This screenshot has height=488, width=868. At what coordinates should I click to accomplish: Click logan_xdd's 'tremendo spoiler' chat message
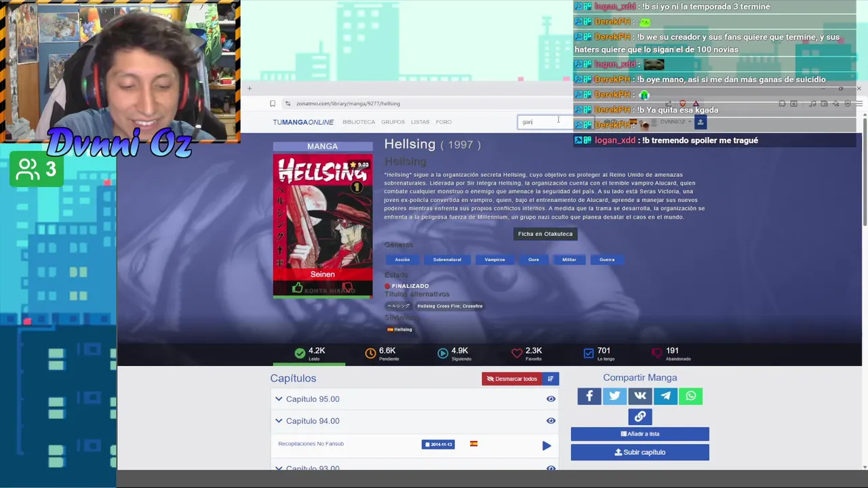(715, 140)
